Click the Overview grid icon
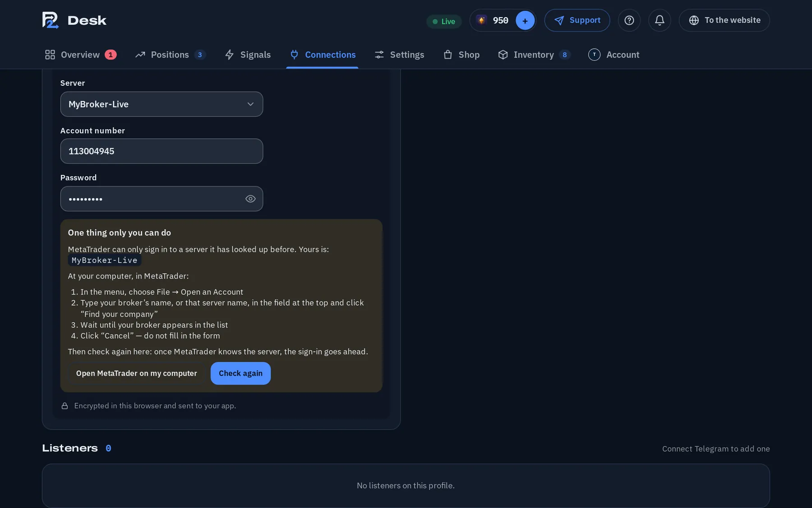812x508 pixels. [50, 55]
